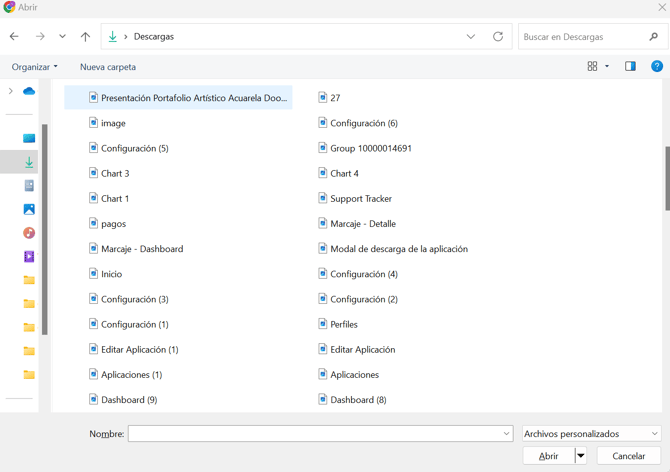Go back to previous folder
The height and width of the screenshot is (472, 670).
[x=14, y=37]
